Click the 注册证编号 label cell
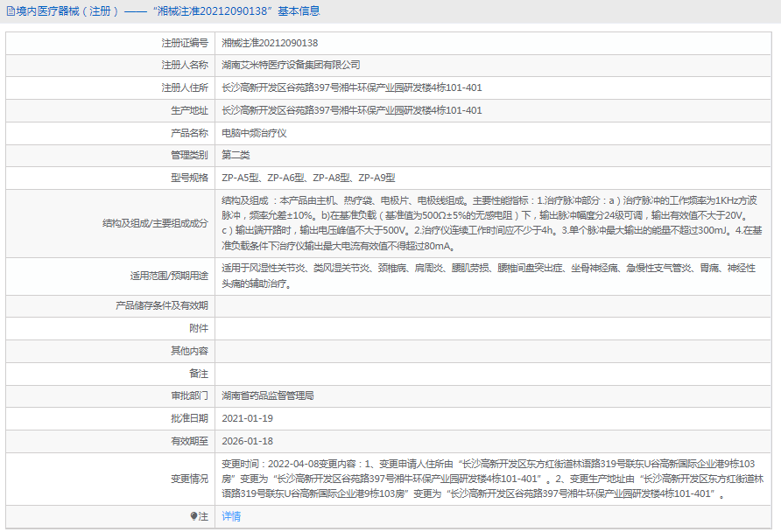 [x=184, y=43]
